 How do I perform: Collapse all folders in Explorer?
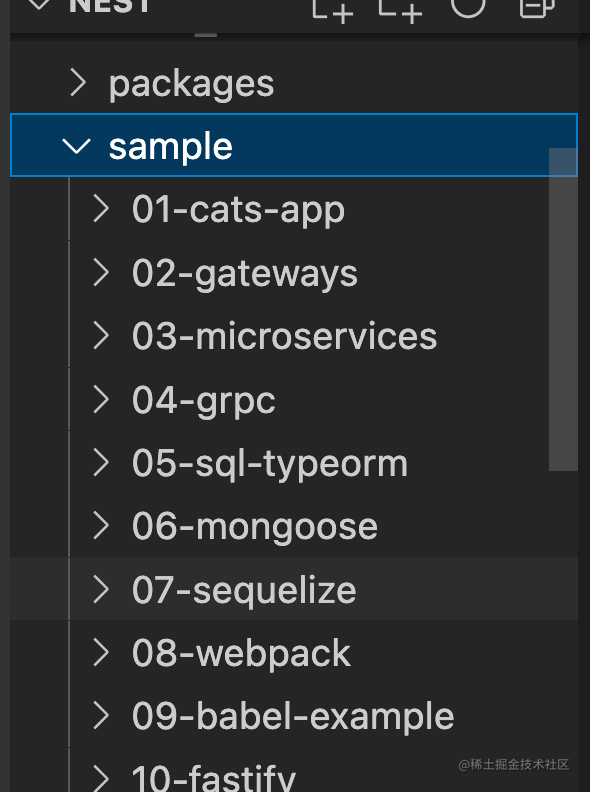click(x=537, y=7)
